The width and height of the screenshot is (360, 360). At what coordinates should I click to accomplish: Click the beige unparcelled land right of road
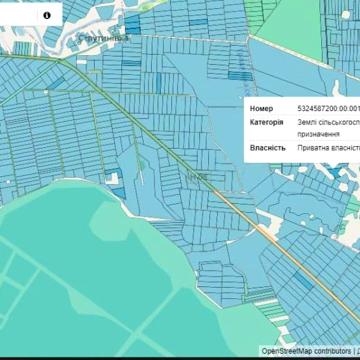[x=271, y=224]
